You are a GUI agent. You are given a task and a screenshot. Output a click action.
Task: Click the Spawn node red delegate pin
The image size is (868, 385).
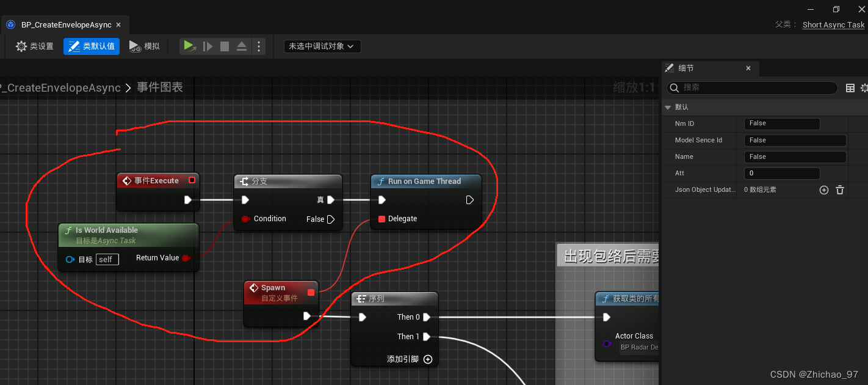311,292
